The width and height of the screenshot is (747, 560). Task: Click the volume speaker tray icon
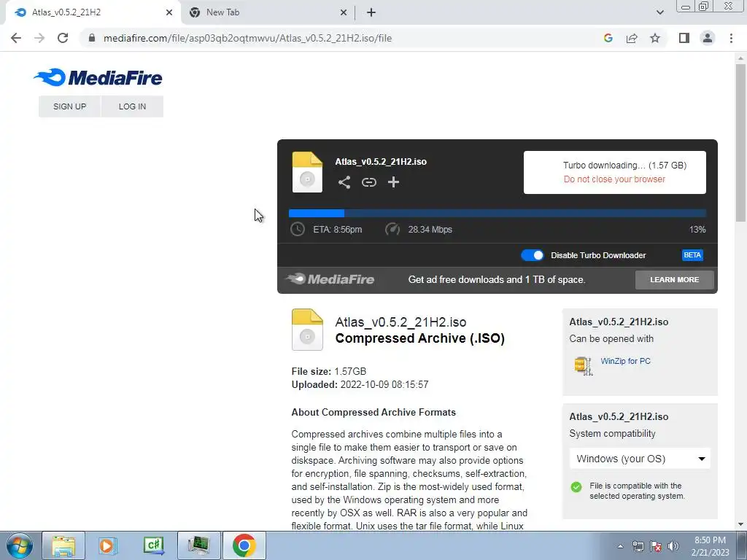tap(673, 546)
